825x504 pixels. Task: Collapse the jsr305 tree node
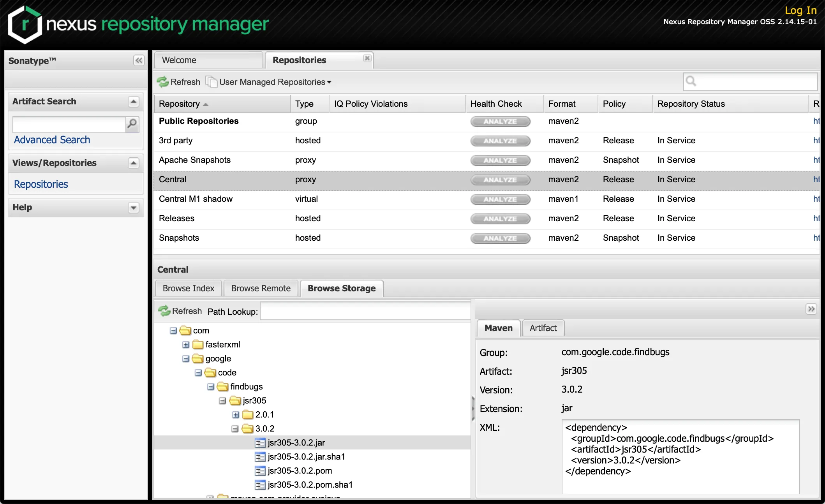[x=222, y=401]
